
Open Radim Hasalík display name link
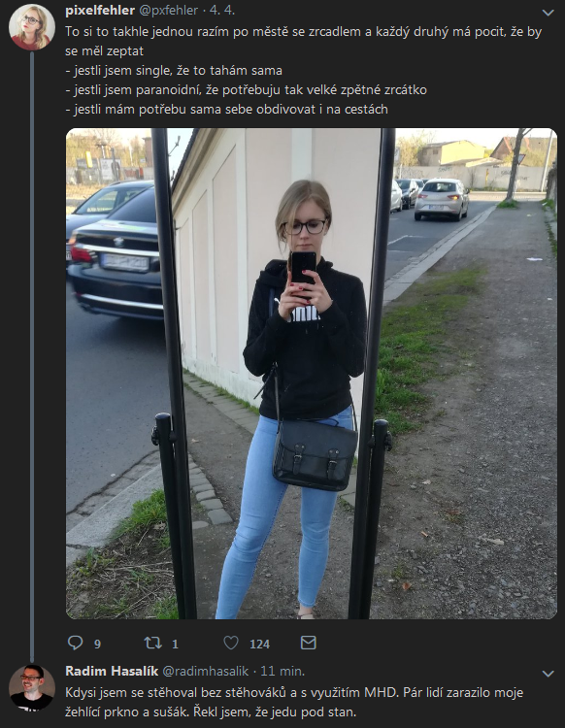[x=112, y=671]
